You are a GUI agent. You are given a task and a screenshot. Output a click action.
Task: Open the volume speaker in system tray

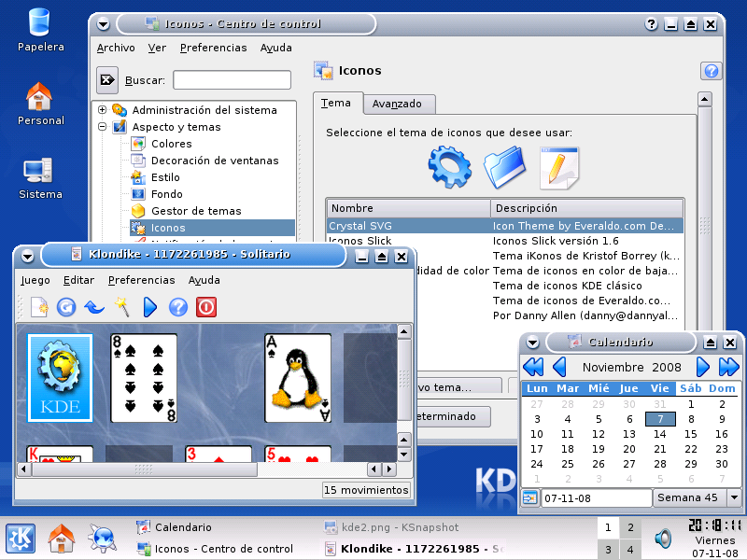(x=663, y=539)
